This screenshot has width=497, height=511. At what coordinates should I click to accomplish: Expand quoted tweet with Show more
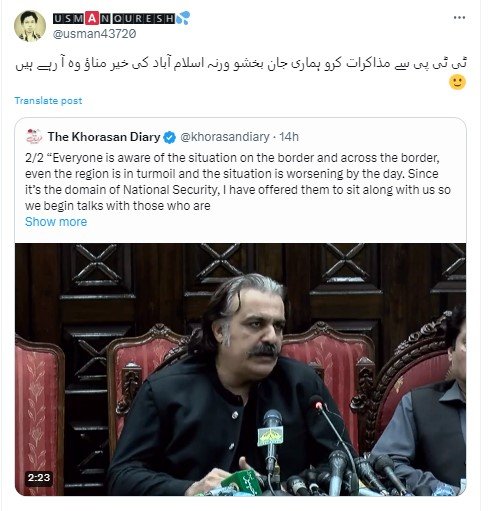coord(56,222)
